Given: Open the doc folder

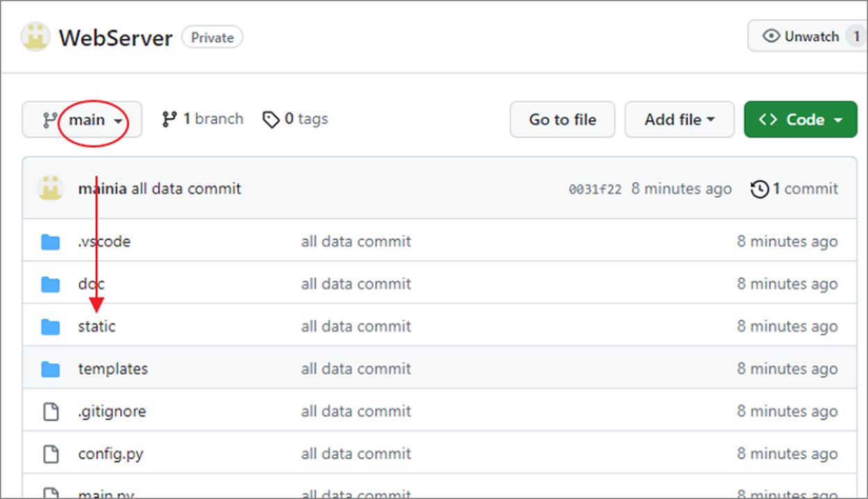Looking at the screenshot, I should tap(91, 284).
